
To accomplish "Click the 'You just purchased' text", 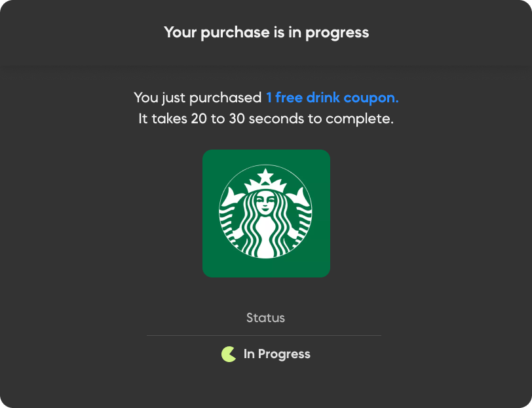I will 197,98.
